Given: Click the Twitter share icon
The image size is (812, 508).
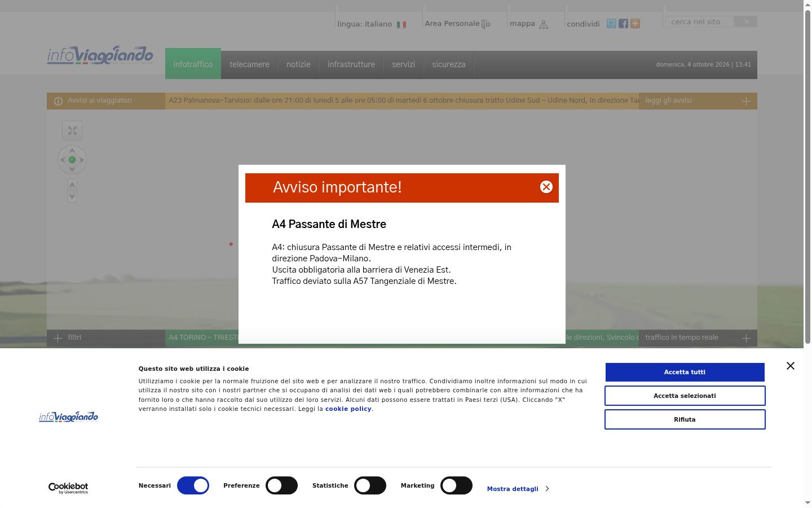Looking at the screenshot, I should click(611, 24).
